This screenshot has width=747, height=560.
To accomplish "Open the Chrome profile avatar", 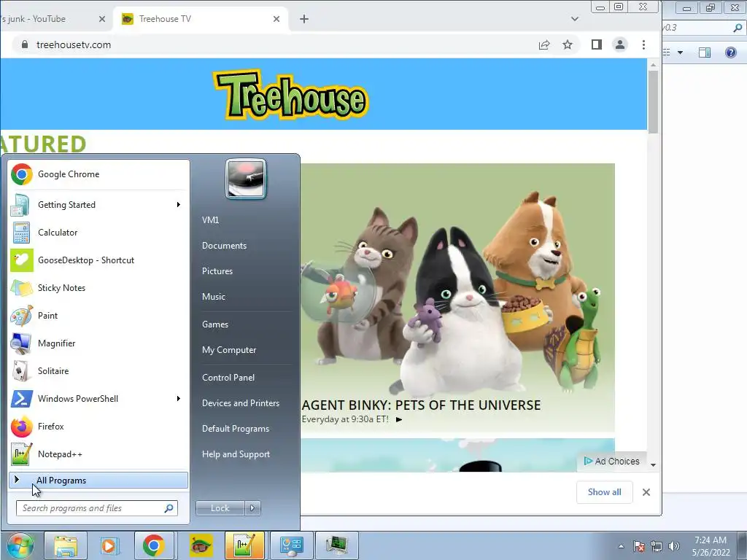I will 620,44.
